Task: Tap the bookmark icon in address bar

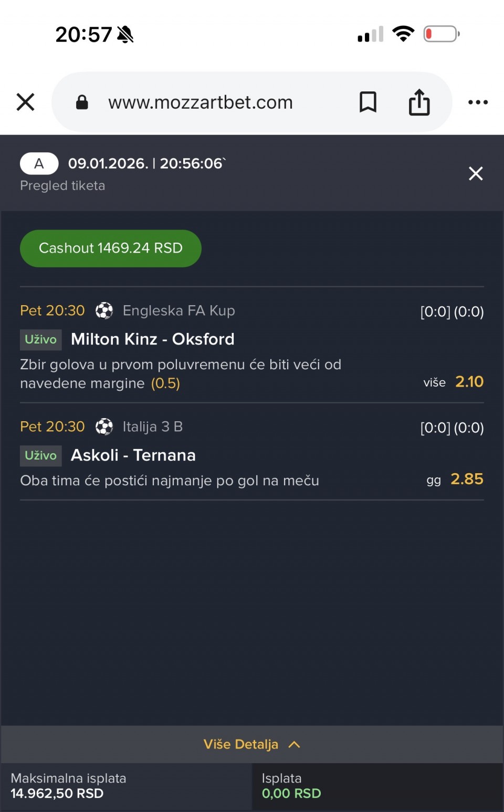Action: [x=367, y=102]
